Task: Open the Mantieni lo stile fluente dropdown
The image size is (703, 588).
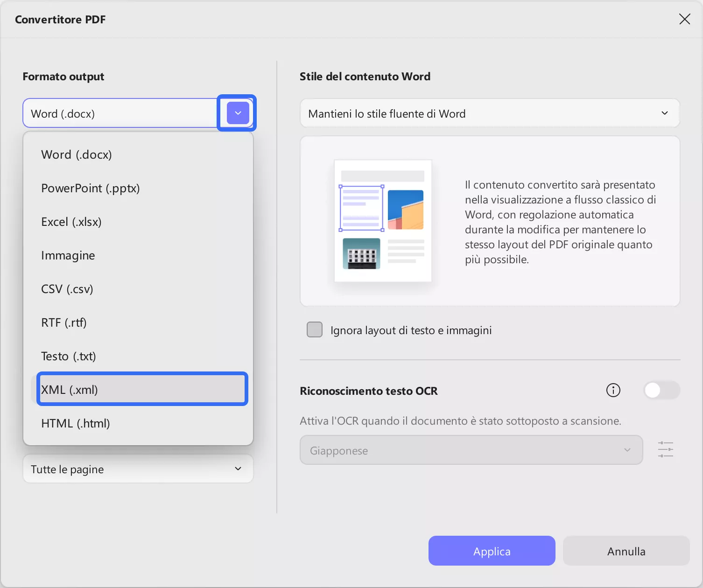Action: (x=490, y=113)
